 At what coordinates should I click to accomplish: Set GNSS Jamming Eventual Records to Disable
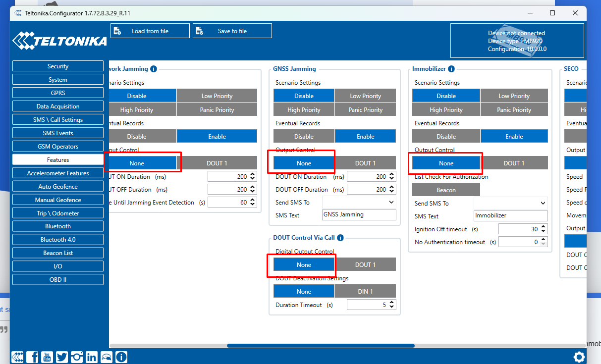[x=304, y=137]
